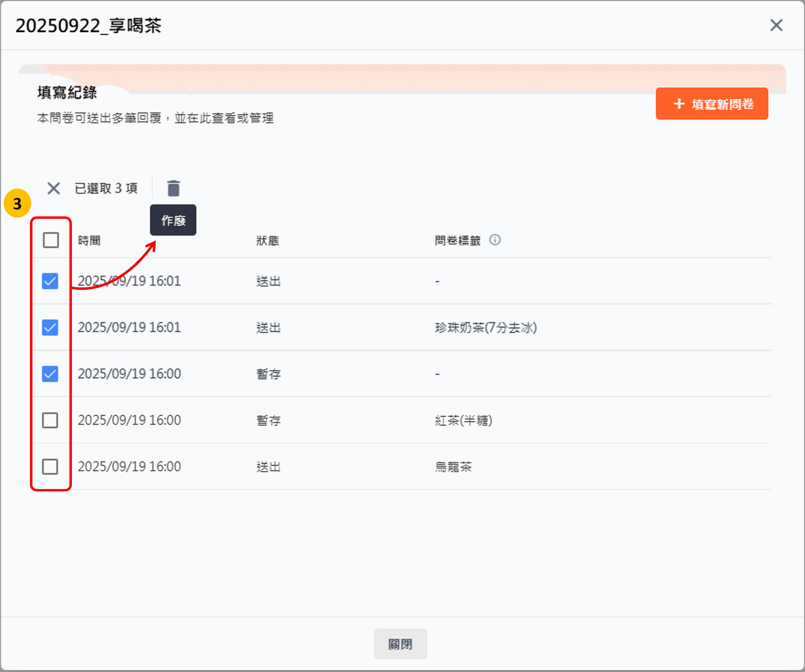The height and width of the screenshot is (672, 805).
Task: Clear selection with the X icon beside 已選取 3 項
Action: click(54, 188)
